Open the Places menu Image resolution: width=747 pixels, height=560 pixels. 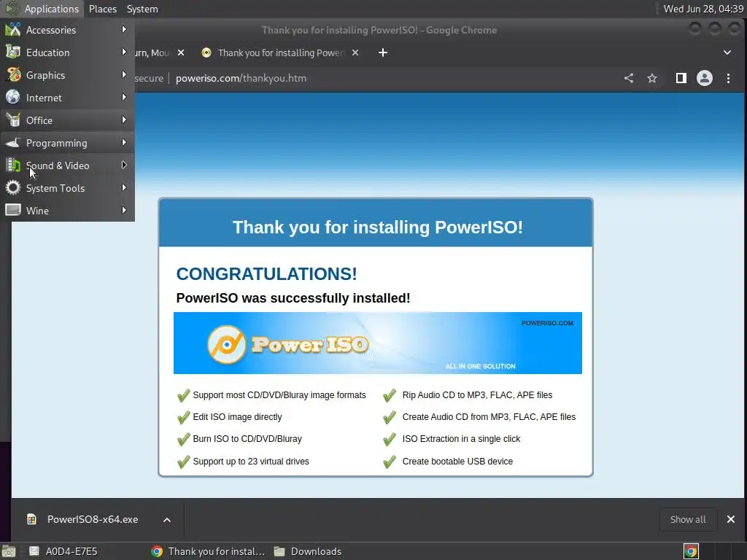tap(103, 9)
